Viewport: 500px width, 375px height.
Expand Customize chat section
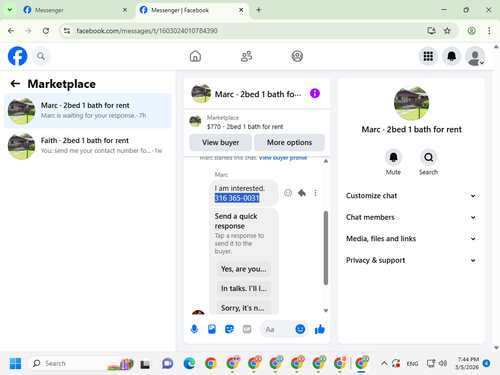pyautogui.click(x=411, y=196)
